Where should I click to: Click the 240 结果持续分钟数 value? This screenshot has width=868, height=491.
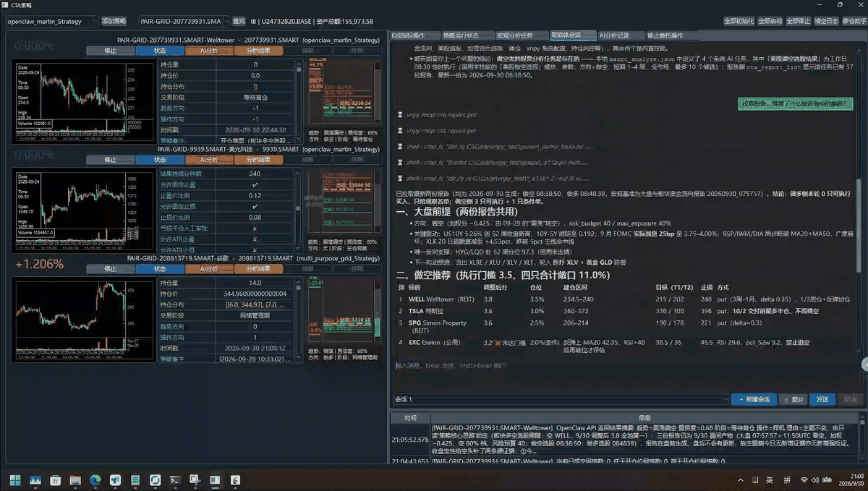[x=255, y=174]
